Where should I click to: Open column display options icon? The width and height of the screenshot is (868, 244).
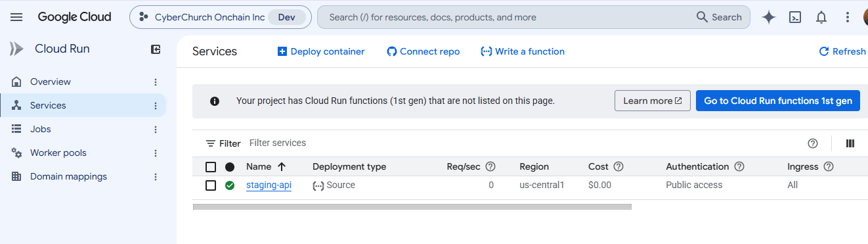850,143
